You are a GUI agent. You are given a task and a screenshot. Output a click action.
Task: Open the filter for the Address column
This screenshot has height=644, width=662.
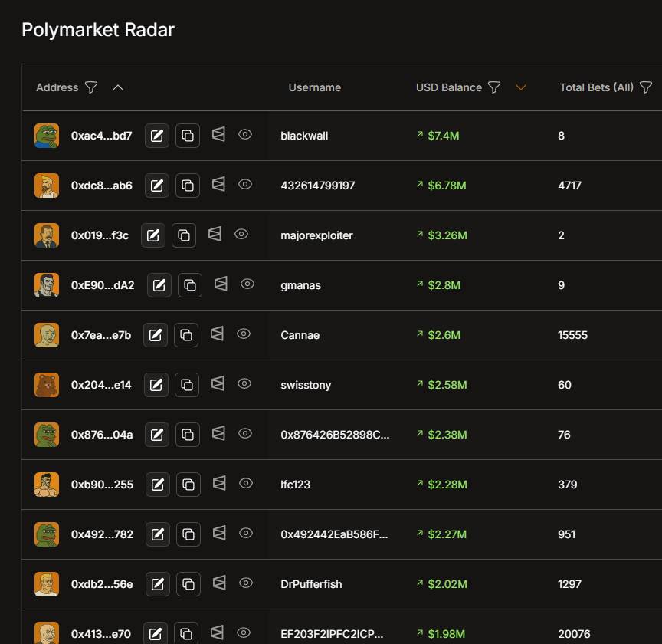tap(91, 87)
